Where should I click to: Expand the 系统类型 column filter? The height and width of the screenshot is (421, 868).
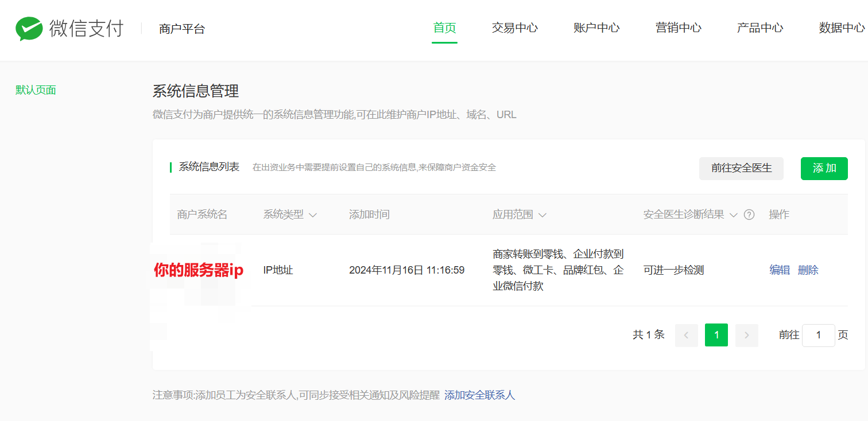tap(313, 215)
